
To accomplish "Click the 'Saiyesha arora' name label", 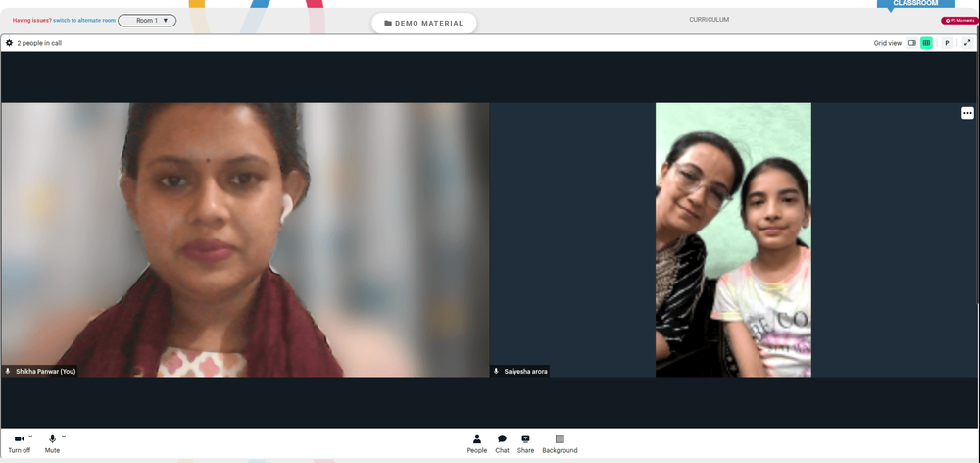I will (525, 371).
